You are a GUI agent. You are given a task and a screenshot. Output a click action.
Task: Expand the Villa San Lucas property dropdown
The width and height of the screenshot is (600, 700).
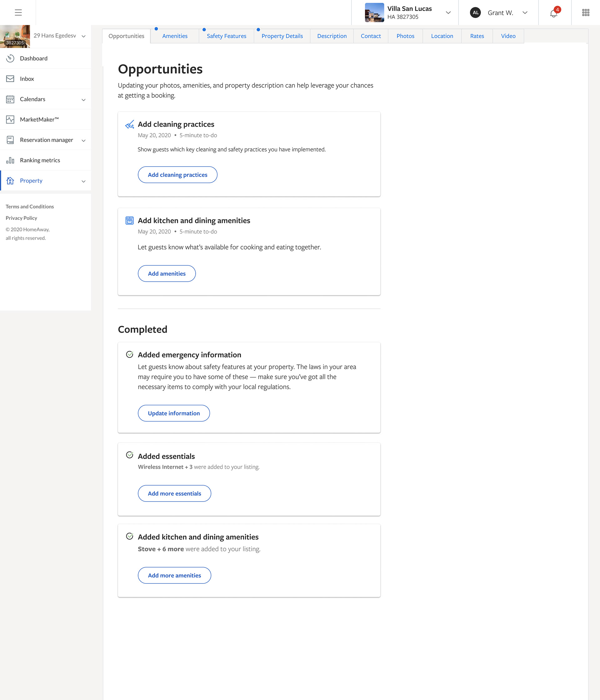(x=448, y=13)
